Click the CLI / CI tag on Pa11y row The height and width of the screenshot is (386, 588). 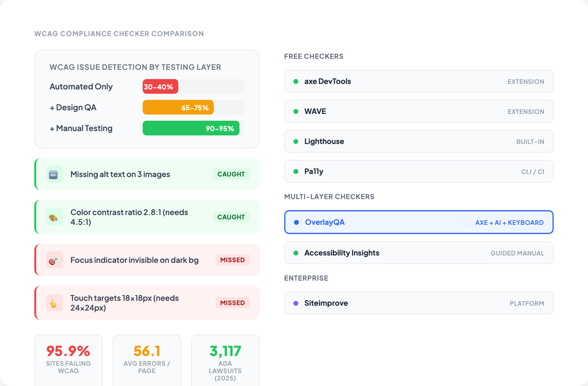(x=533, y=172)
